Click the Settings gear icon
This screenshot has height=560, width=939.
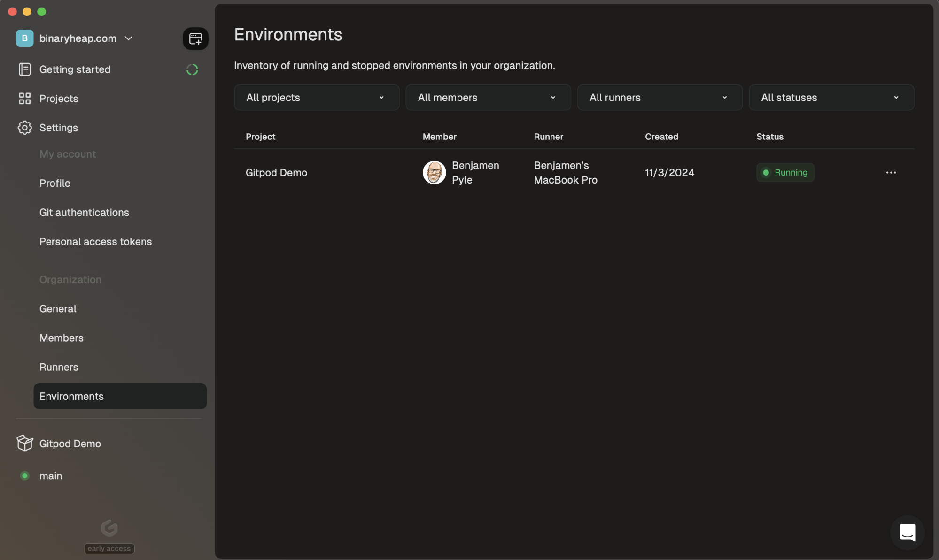pos(24,128)
